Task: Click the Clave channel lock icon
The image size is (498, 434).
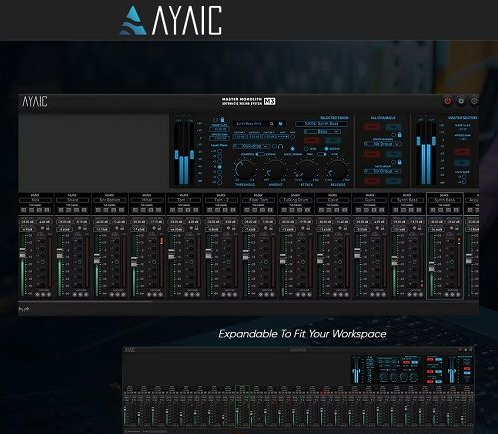Action: coord(346,228)
